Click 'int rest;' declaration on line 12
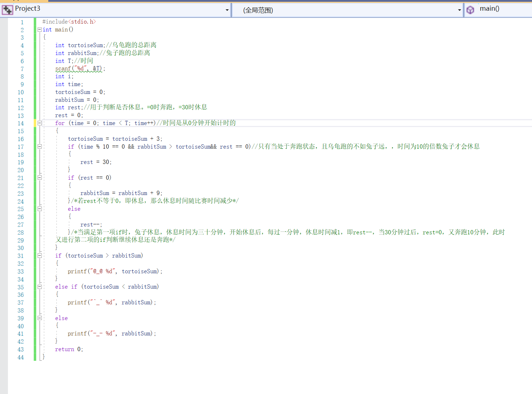The image size is (532, 394). click(69, 108)
